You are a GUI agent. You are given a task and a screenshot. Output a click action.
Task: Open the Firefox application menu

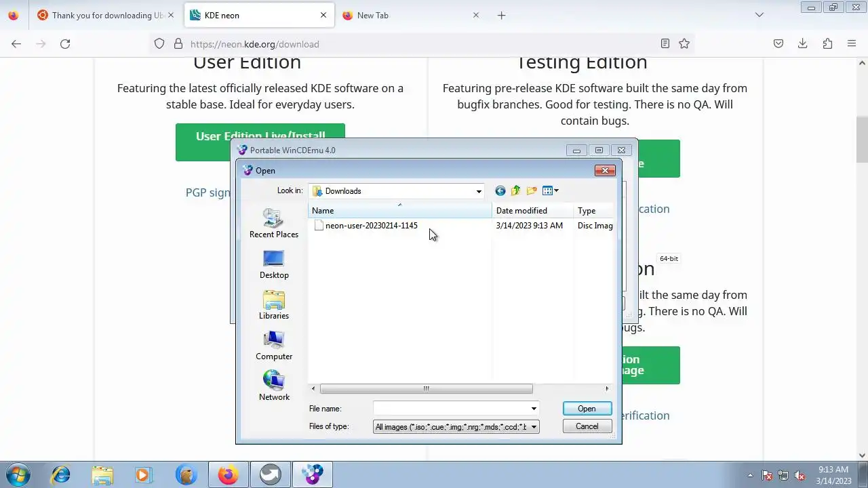[852, 44]
